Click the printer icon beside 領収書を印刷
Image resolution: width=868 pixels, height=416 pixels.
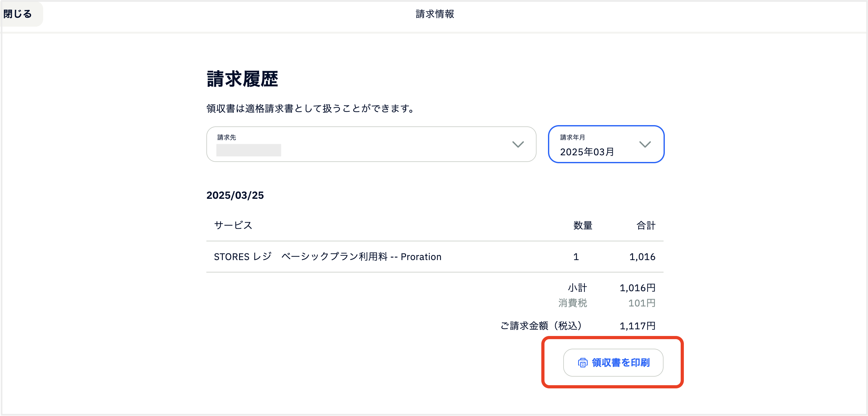pyautogui.click(x=583, y=363)
